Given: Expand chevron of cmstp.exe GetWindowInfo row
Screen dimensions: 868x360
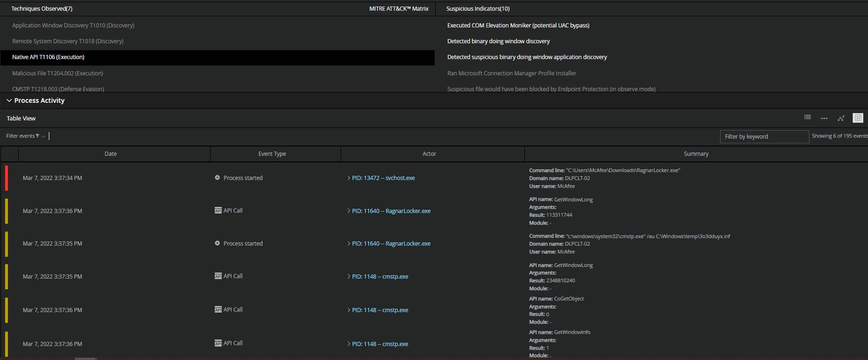Looking at the screenshot, I should (x=349, y=344).
